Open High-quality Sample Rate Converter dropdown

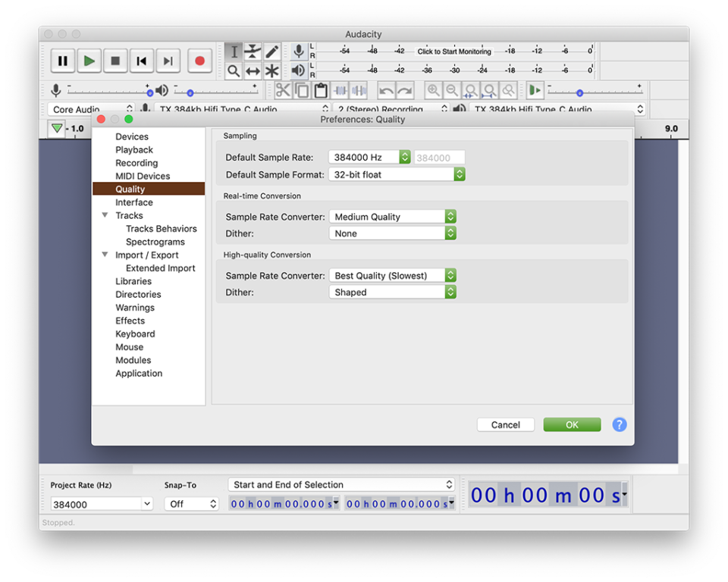(392, 276)
